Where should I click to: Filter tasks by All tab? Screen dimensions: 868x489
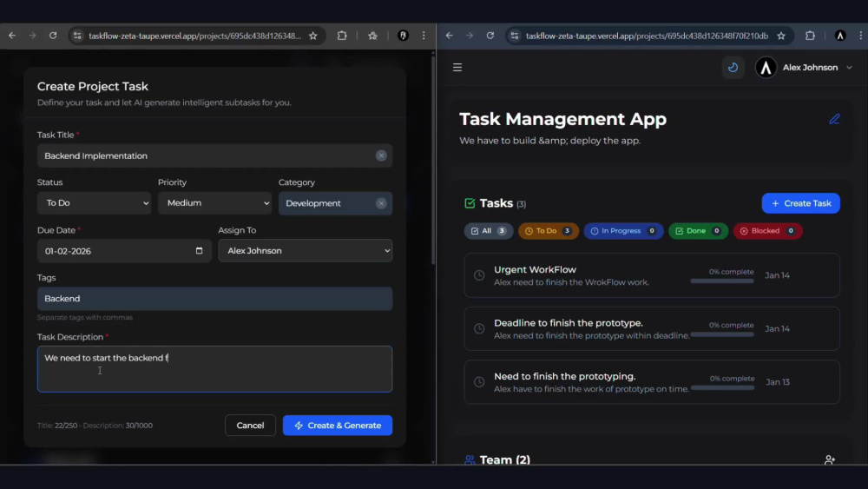pyautogui.click(x=488, y=231)
